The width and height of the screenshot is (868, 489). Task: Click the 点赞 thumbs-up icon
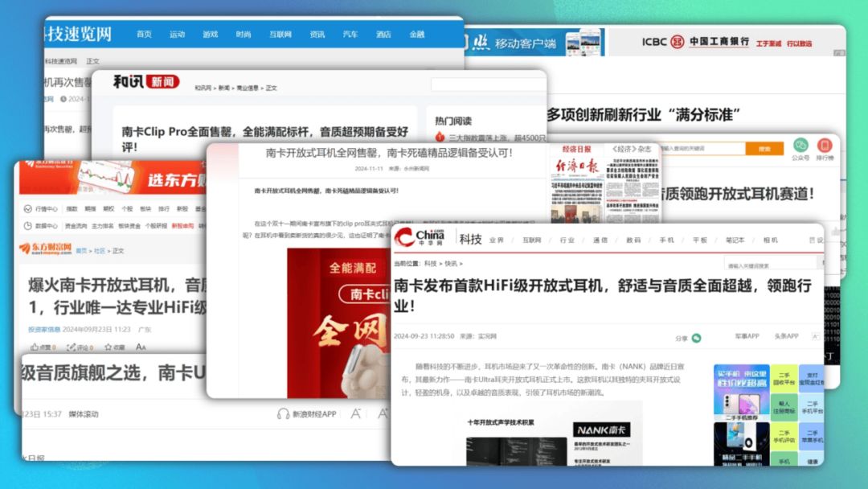pyautogui.click(x=35, y=347)
